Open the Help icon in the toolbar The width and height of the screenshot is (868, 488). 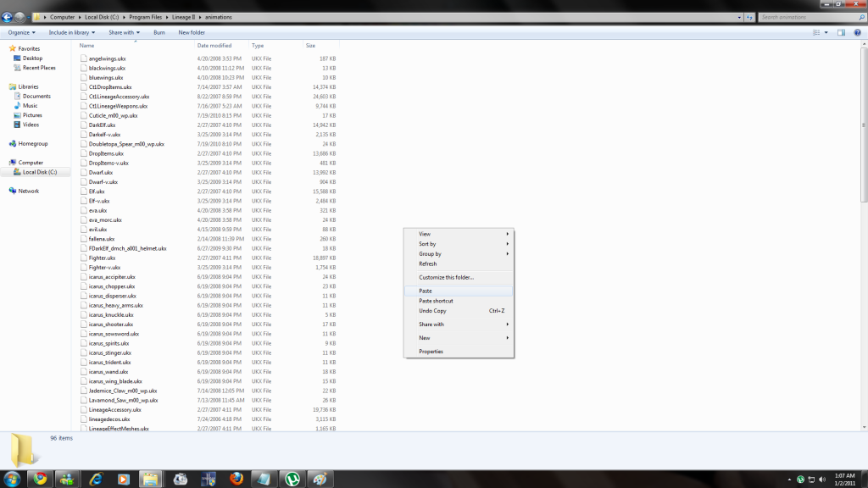point(858,32)
